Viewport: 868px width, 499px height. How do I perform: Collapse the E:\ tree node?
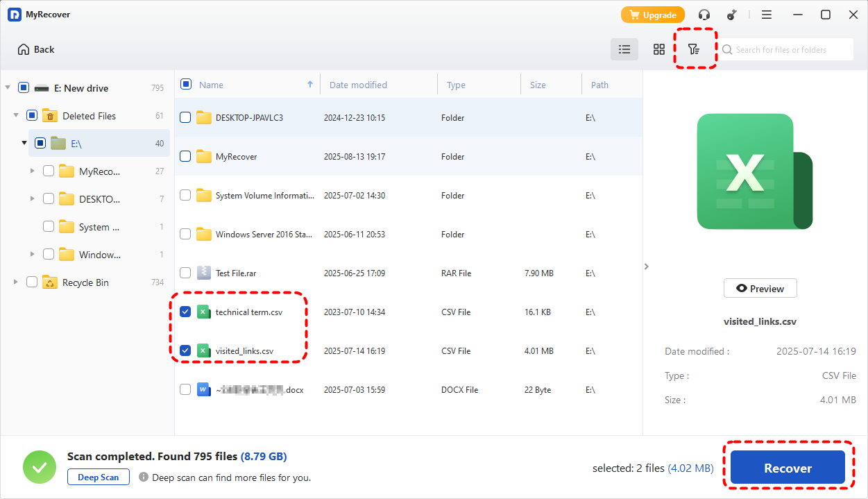pyautogui.click(x=24, y=143)
